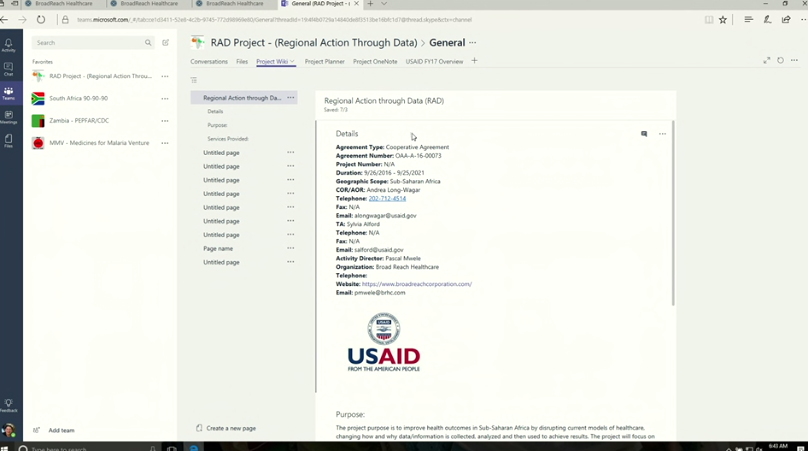Open browser reading view icon
The image size is (808, 451).
point(709,20)
